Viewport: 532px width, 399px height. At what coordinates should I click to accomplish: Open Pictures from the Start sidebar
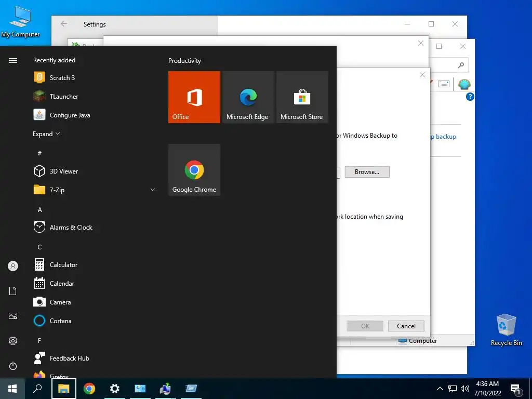pos(13,316)
